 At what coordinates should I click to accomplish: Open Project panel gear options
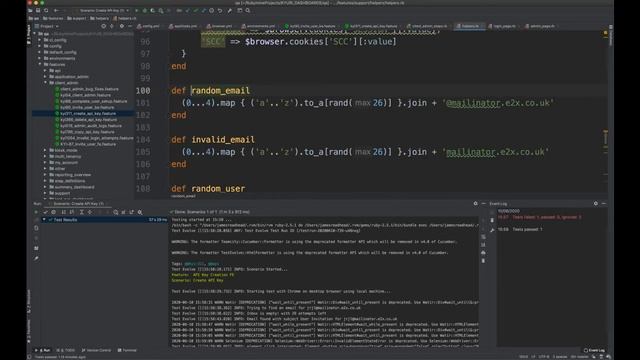pos(121,26)
